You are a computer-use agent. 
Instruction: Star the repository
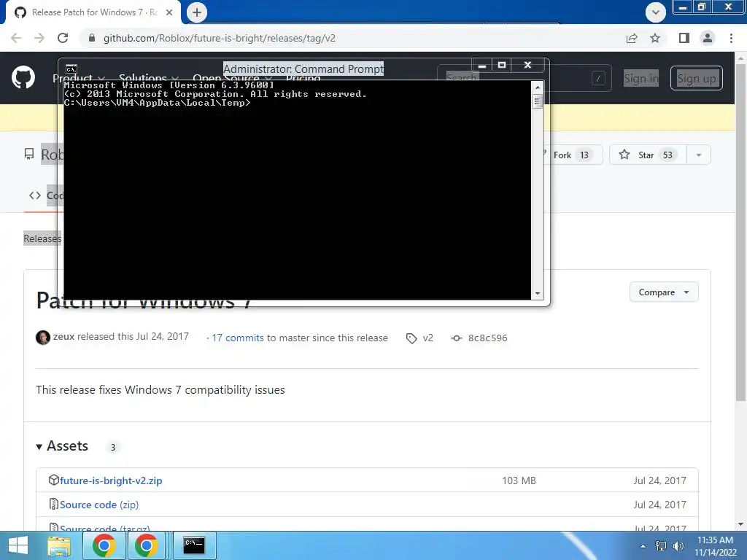click(x=648, y=155)
